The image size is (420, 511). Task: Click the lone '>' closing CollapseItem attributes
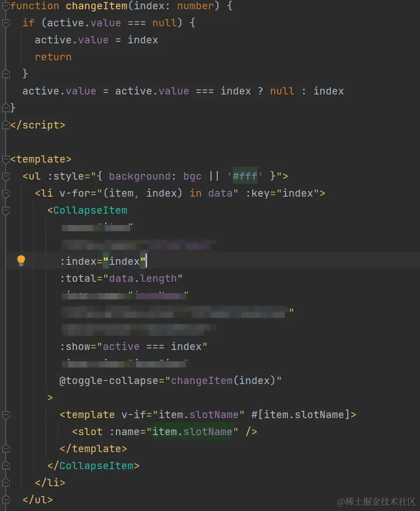(50, 397)
